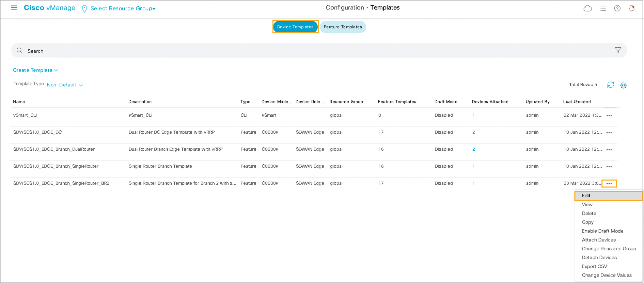644x283 pixels.
Task: Select the vSmart_CLI template name
Action: coord(25,115)
